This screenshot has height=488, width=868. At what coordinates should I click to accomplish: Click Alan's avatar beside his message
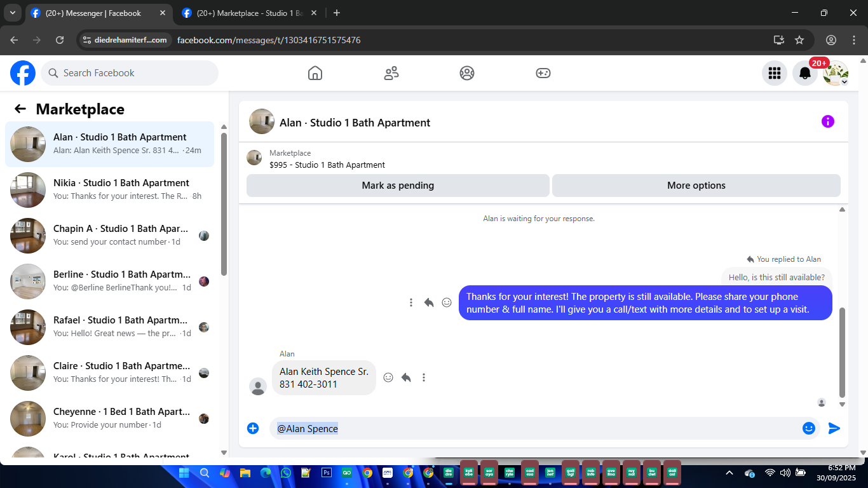pos(258,386)
